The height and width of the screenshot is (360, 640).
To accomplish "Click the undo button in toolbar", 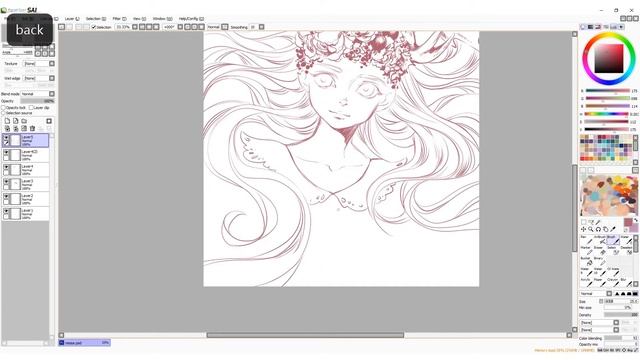I will (x=62, y=27).
